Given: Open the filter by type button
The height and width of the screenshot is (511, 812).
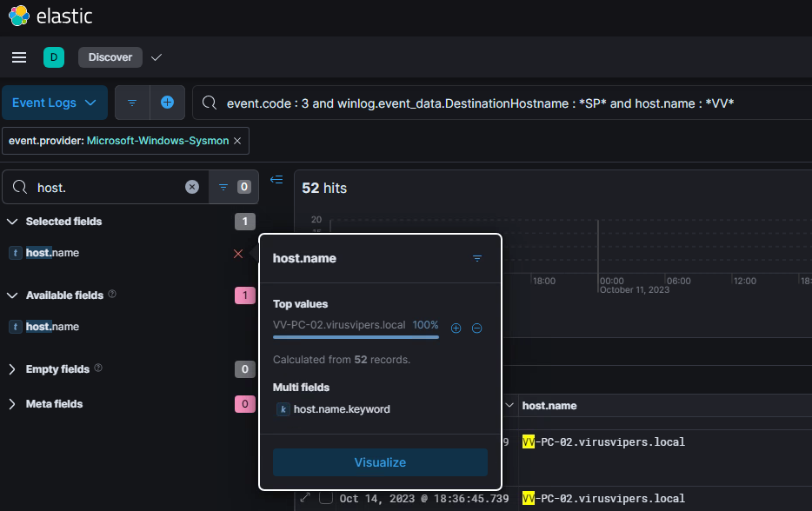Looking at the screenshot, I should click(x=234, y=187).
